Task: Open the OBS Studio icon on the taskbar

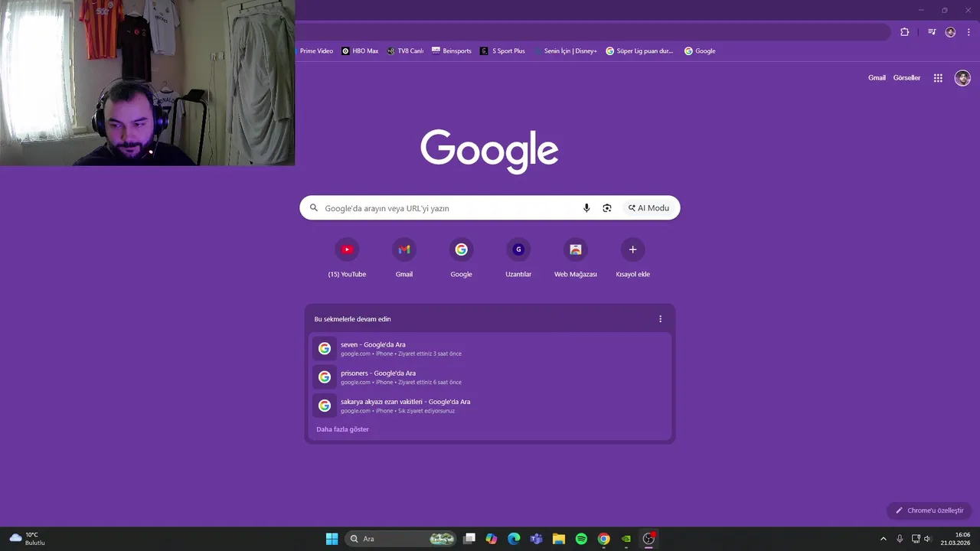Action: [x=648, y=539]
